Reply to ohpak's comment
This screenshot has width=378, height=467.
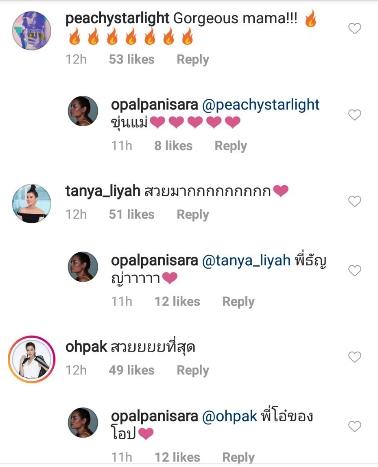193,370
